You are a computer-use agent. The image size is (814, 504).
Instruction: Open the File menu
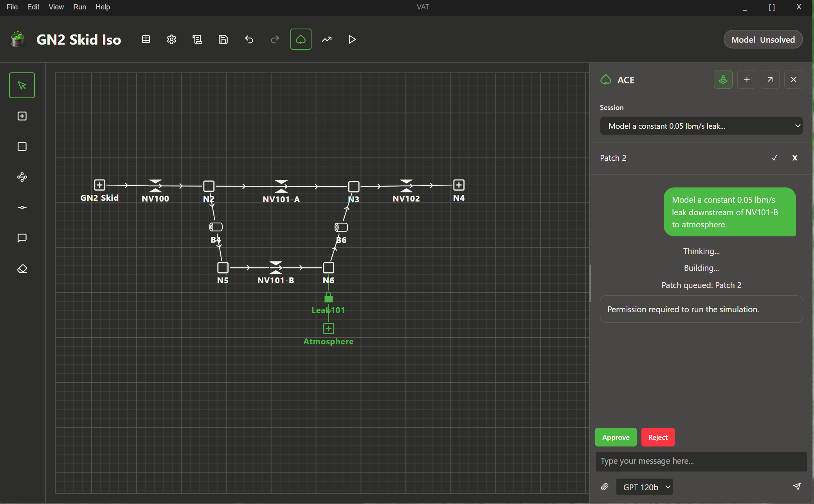coord(12,7)
